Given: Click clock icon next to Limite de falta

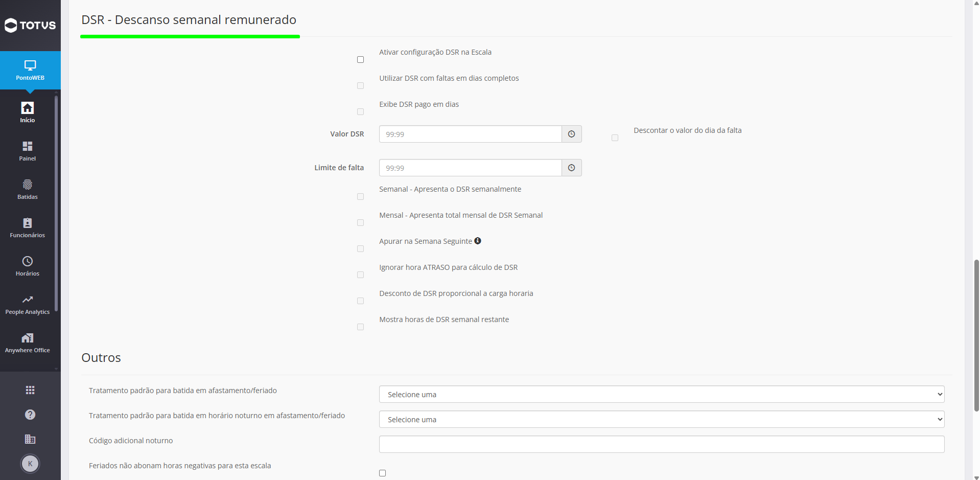Looking at the screenshot, I should (x=572, y=168).
